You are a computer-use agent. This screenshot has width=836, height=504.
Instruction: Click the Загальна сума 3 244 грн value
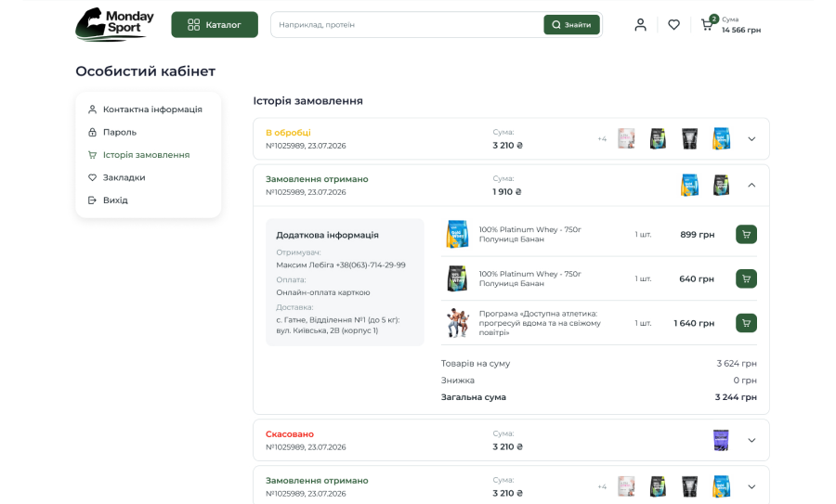pyautogui.click(x=736, y=397)
